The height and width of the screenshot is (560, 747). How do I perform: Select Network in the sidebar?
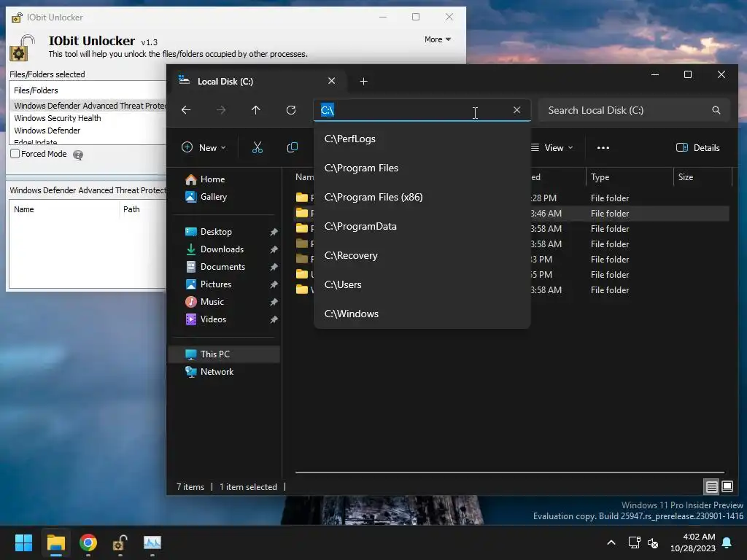click(209, 371)
